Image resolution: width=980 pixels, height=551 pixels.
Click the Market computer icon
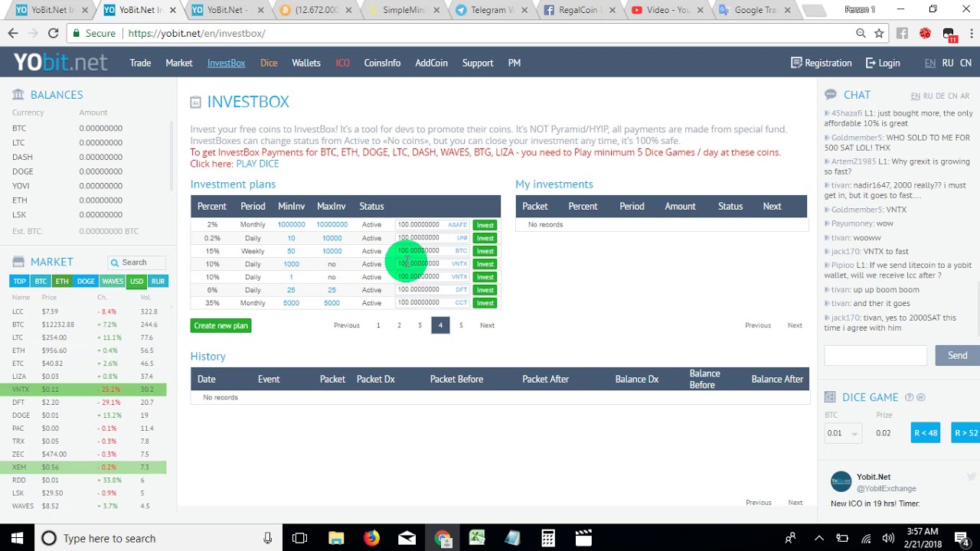[x=18, y=262]
